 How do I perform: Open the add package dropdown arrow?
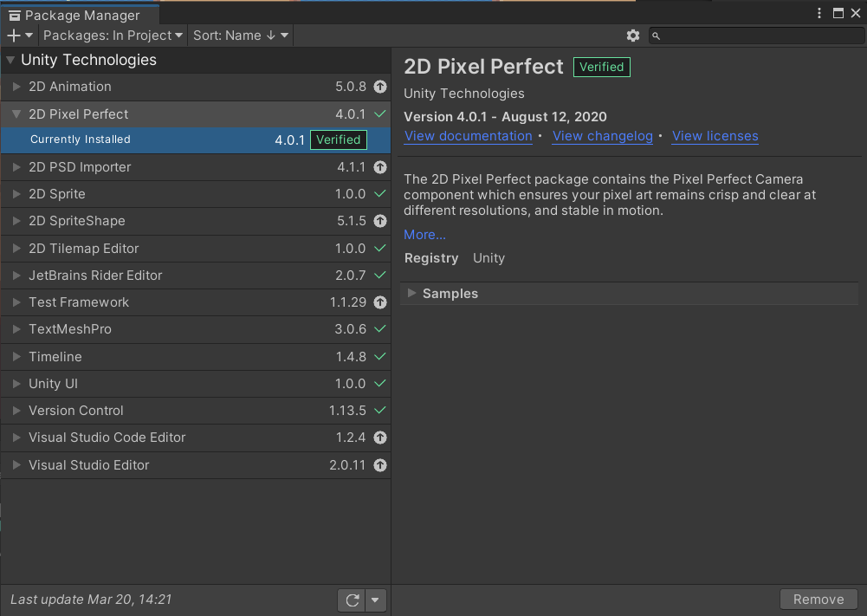(x=29, y=36)
